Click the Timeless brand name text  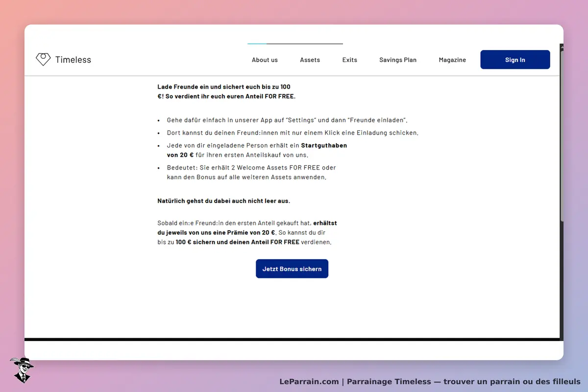pyautogui.click(x=73, y=60)
